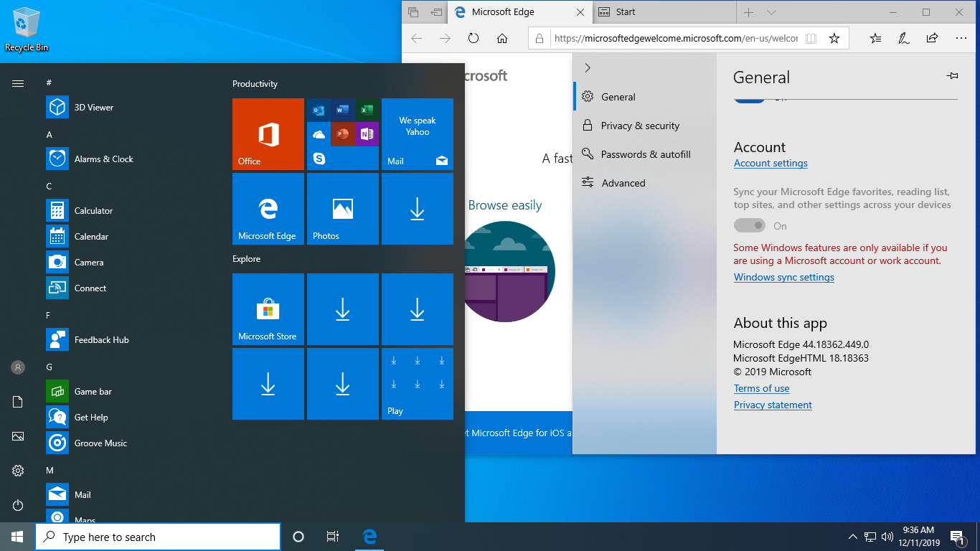Open a new tab in Edge
The image size is (980, 551).
click(x=748, y=12)
